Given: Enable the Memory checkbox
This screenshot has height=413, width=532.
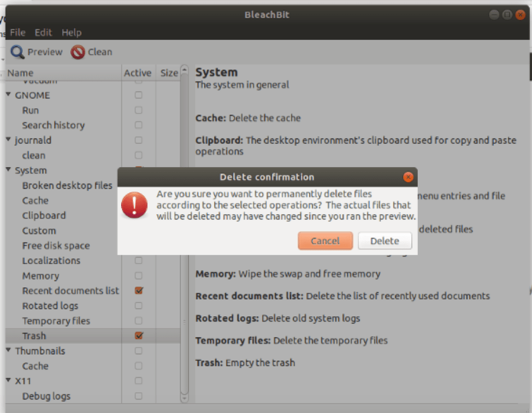Looking at the screenshot, I should 138,275.
